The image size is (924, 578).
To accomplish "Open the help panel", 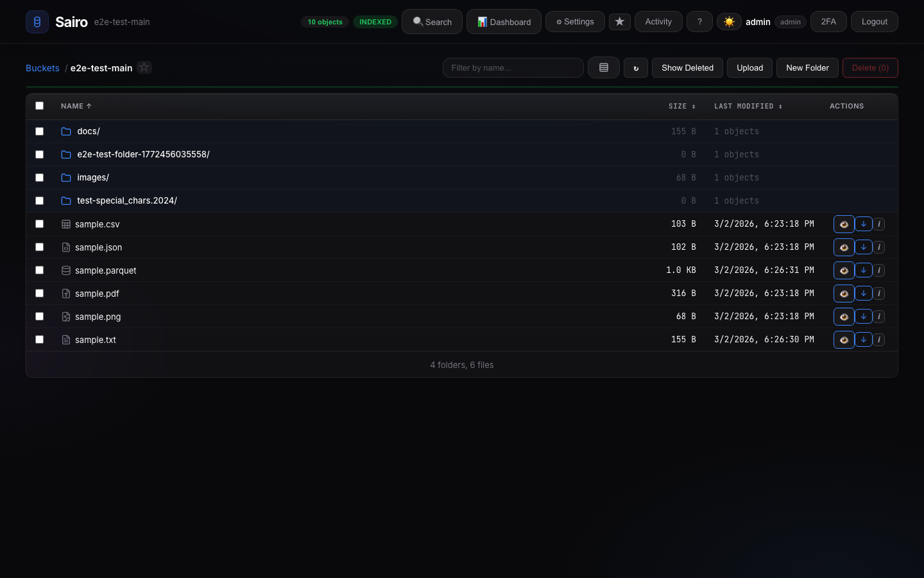I will (699, 21).
